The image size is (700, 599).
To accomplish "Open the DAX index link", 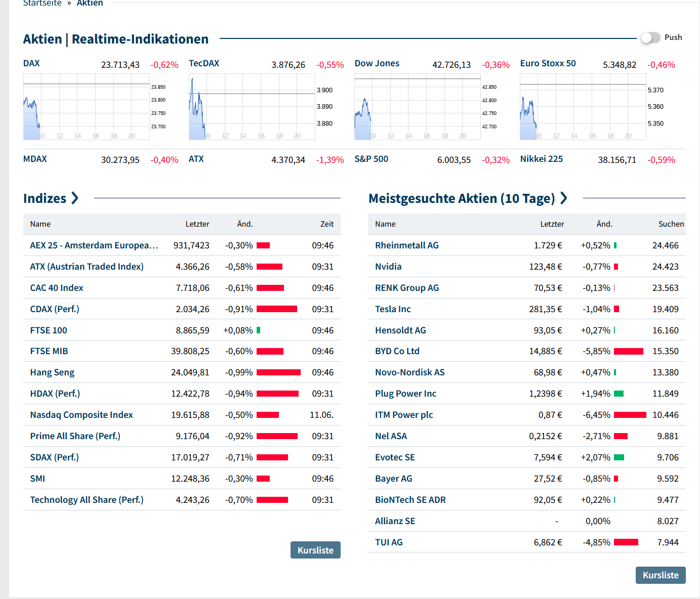I will 31,63.
